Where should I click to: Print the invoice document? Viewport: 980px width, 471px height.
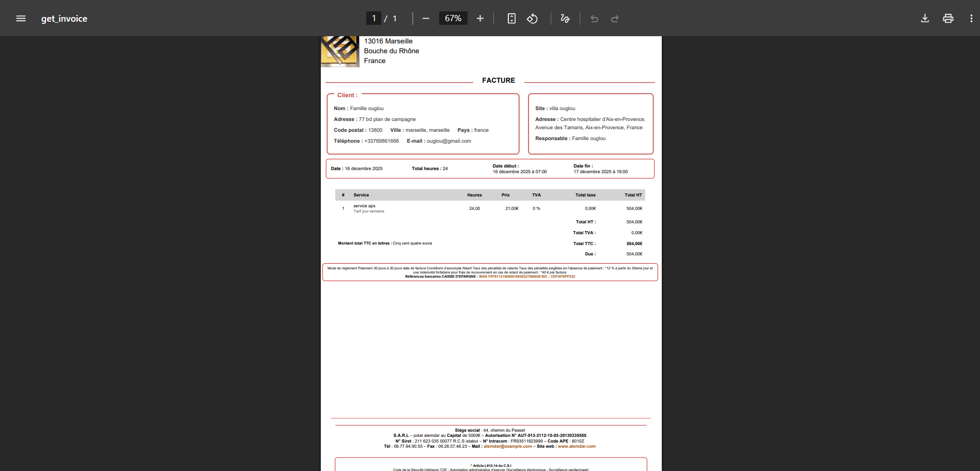point(948,19)
